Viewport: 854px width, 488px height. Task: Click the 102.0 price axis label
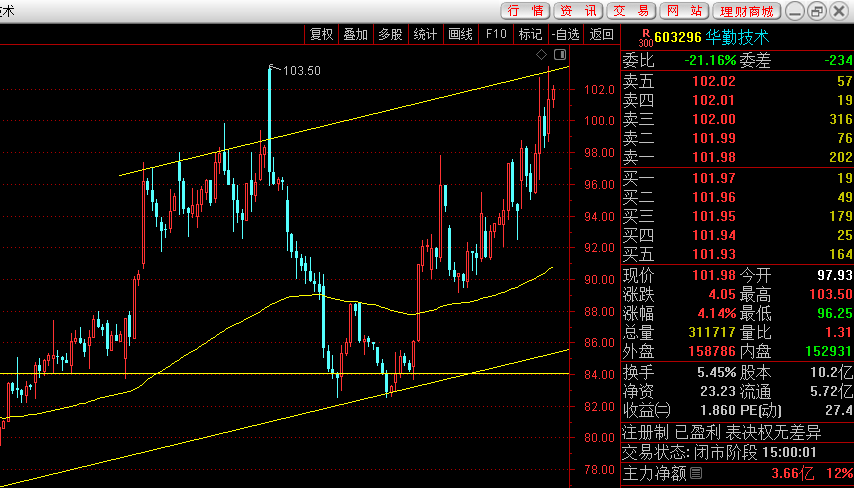point(600,89)
